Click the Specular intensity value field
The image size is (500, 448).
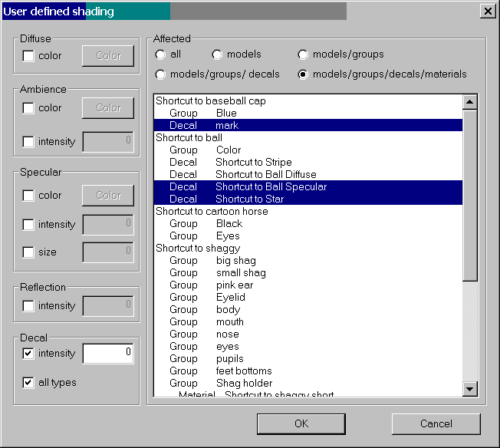point(108,224)
